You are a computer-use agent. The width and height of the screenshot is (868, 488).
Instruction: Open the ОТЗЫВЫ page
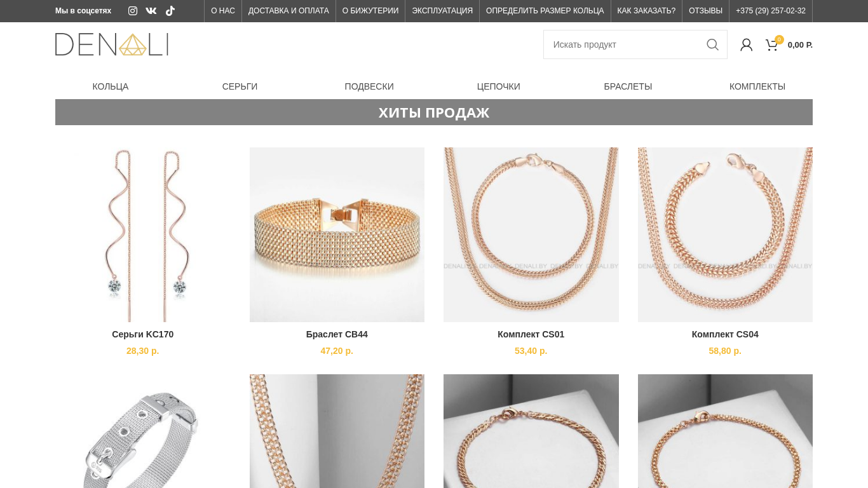(x=706, y=11)
